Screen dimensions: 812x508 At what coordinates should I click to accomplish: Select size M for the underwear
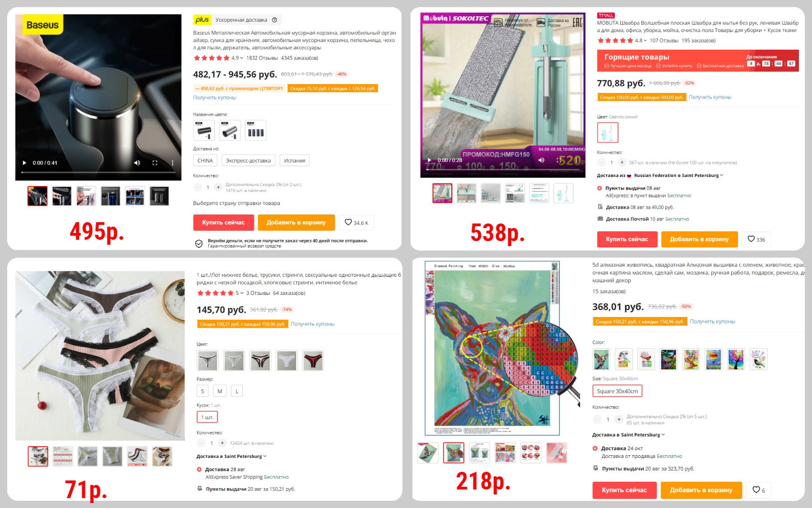(x=220, y=391)
